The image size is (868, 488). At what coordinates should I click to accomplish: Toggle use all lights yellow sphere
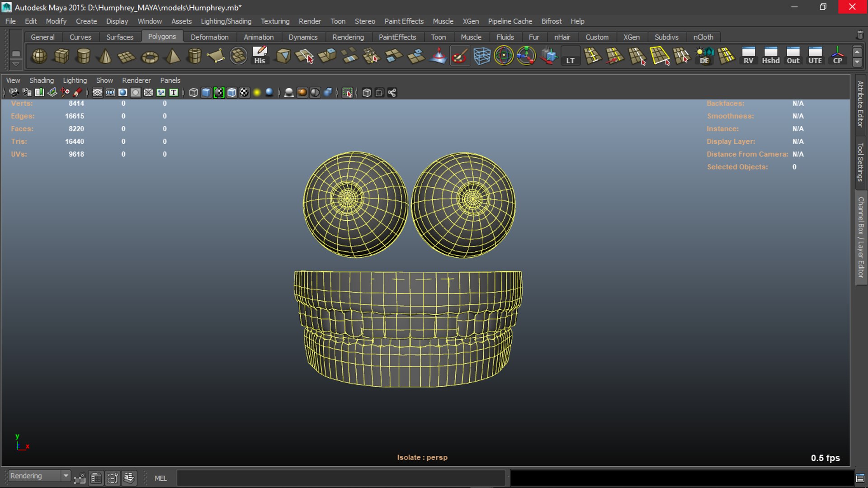coord(257,93)
